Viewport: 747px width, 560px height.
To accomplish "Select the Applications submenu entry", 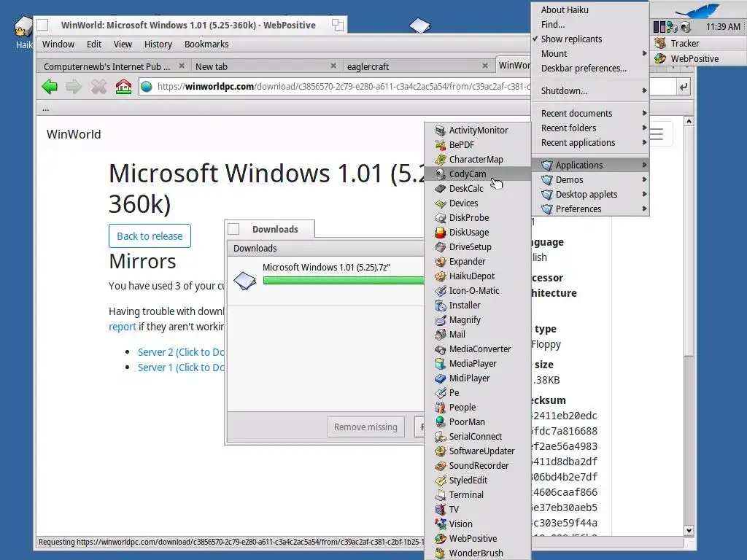I will [590, 166].
